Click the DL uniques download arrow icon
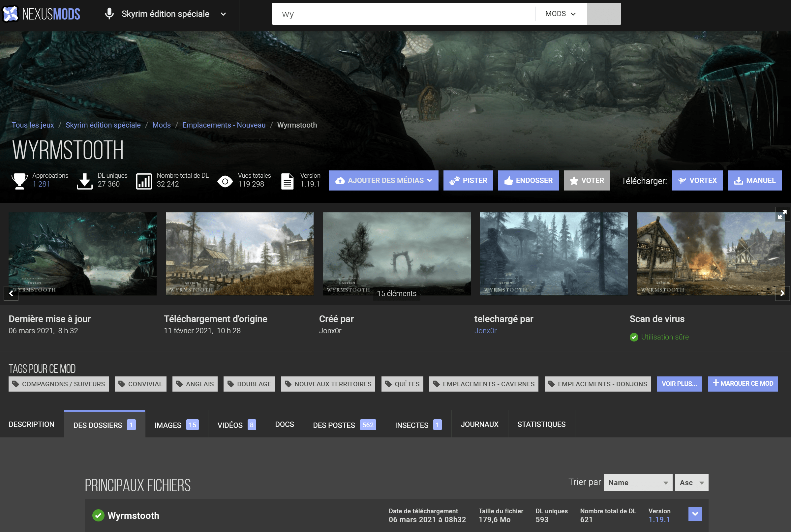Viewport: 791px width, 532px height. pos(84,181)
